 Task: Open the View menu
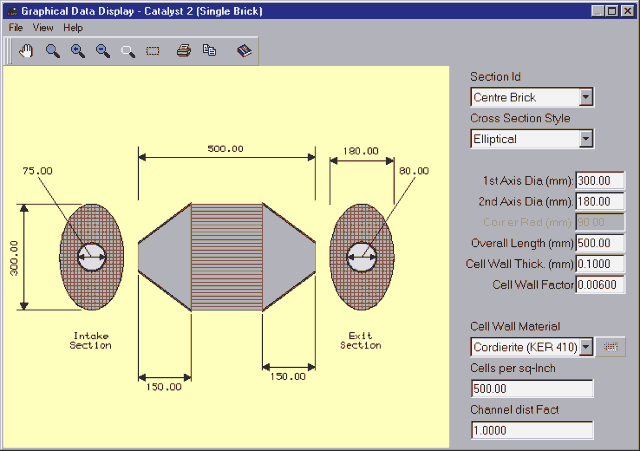(x=43, y=28)
